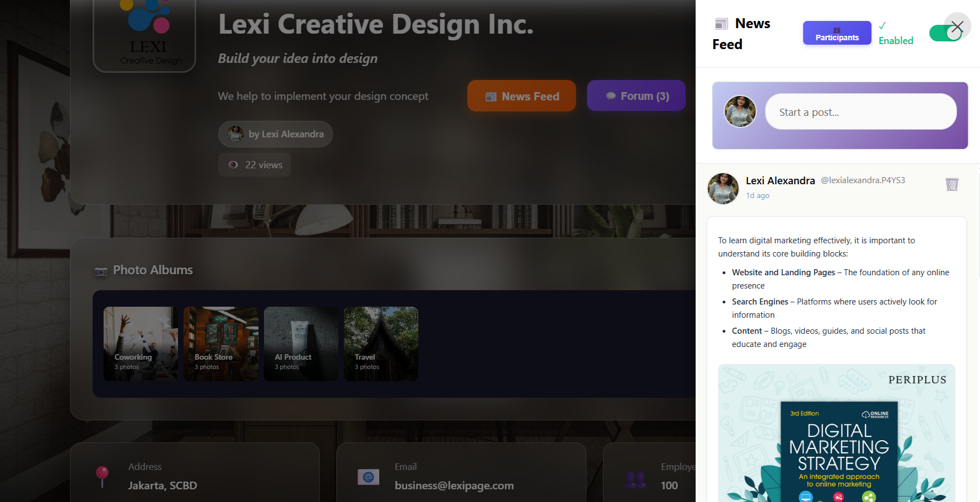Click the @ email icon on the Email card
Viewport: 980px width, 502px height.
point(369,476)
